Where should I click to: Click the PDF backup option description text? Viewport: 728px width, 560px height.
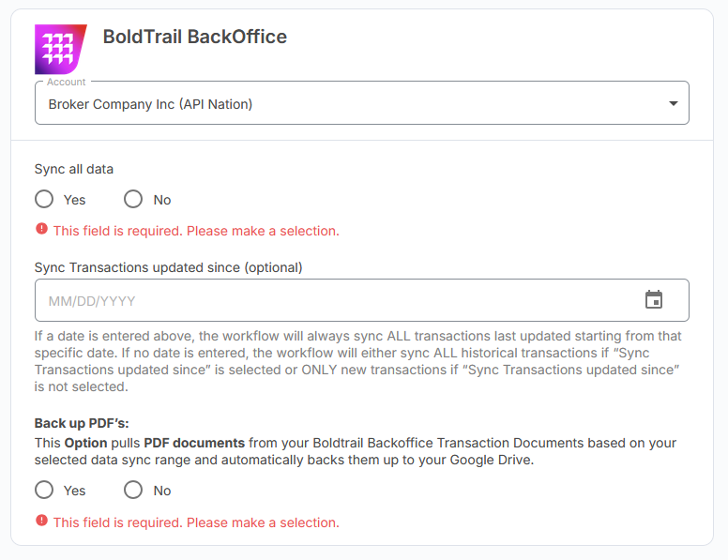pyautogui.click(x=355, y=451)
